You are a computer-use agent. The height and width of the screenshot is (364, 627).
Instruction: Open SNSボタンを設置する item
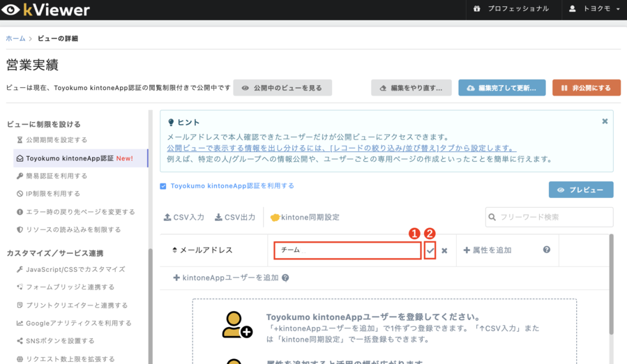(56, 341)
